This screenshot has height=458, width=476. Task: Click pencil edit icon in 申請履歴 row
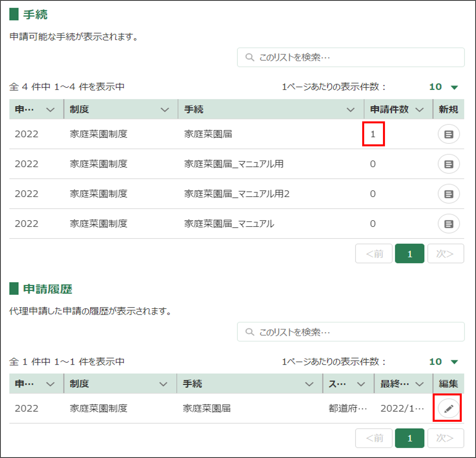coord(448,408)
